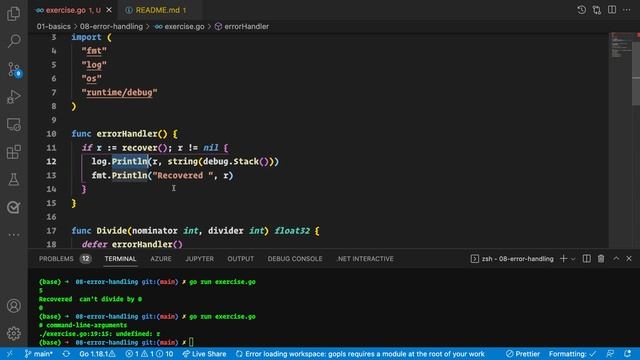Close the bottom panel
Image resolution: width=640 pixels, height=360 pixels.
629,259
